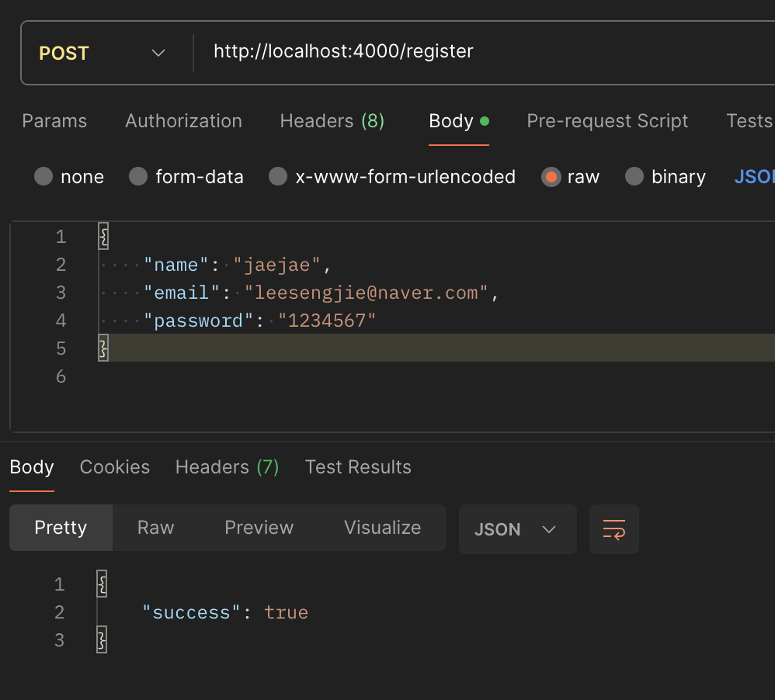Open the Test Results tab
Image resolution: width=775 pixels, height=700 pixels.
[x=358, y=467]
